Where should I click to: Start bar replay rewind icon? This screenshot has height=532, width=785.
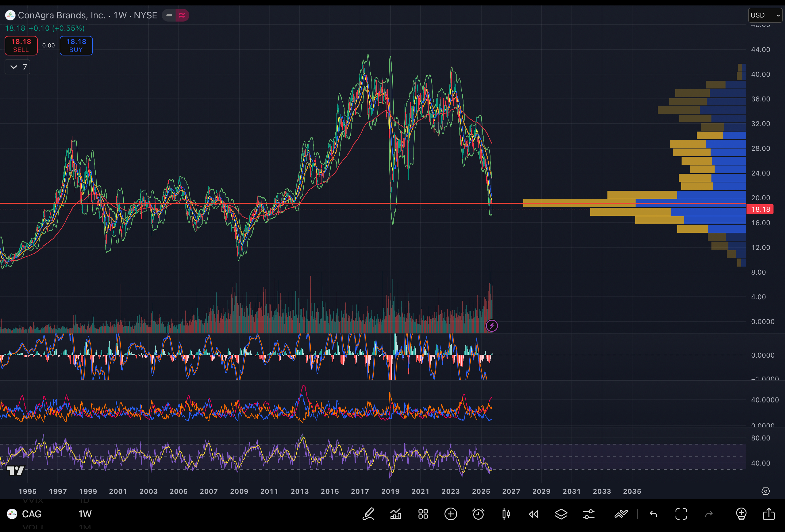533,514
